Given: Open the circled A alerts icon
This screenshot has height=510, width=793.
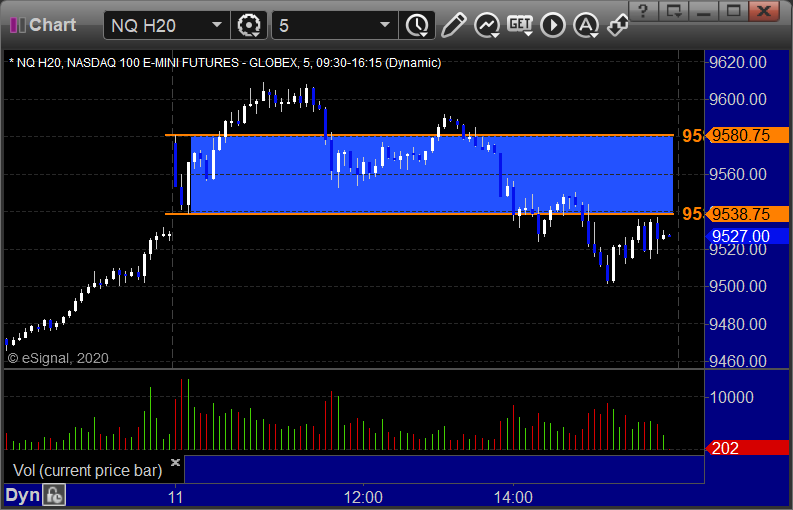Looking at the screenshot, I should point(586,25).
